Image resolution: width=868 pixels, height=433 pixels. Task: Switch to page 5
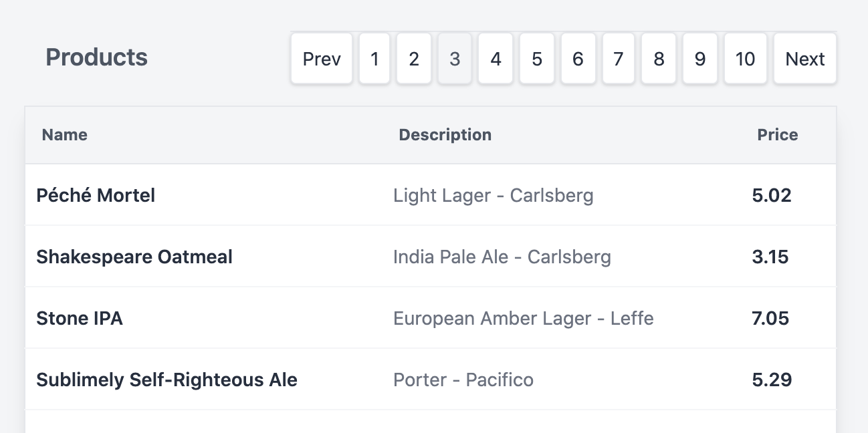[x=537, y=59]
